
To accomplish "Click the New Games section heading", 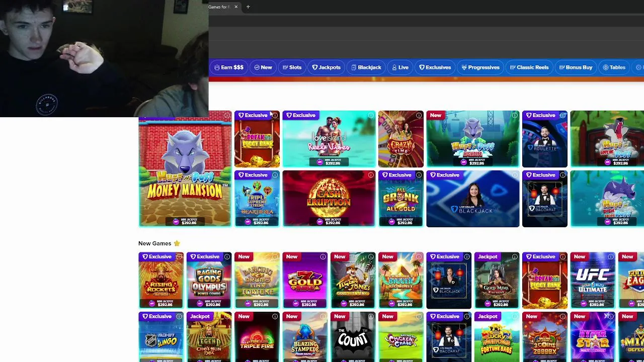I will (155, 243).
